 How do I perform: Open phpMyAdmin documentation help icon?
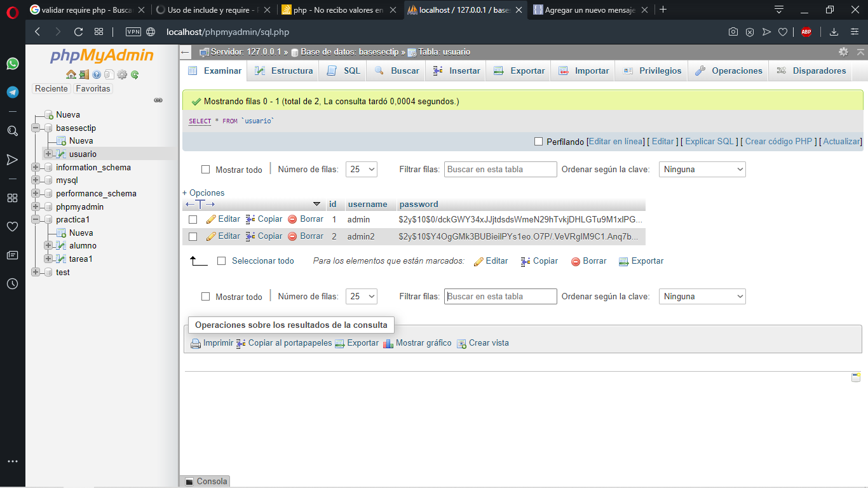pyautogui.click(x=97, y=74)
